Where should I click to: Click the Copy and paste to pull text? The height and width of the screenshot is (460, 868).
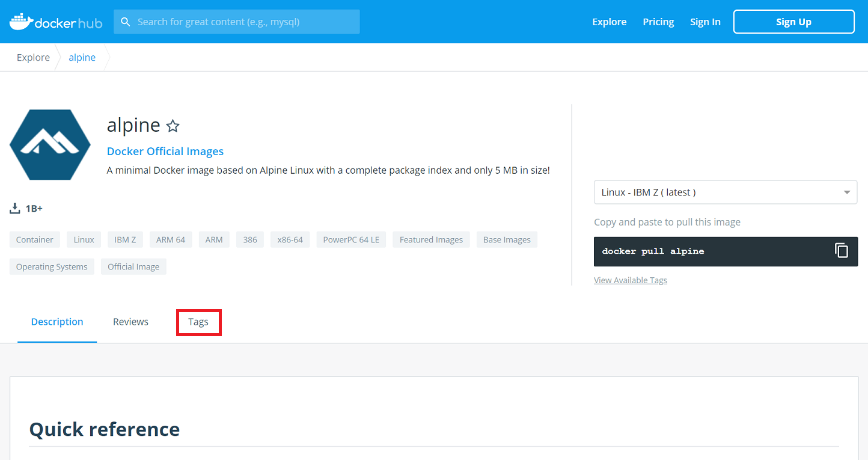tap(667, 222)
